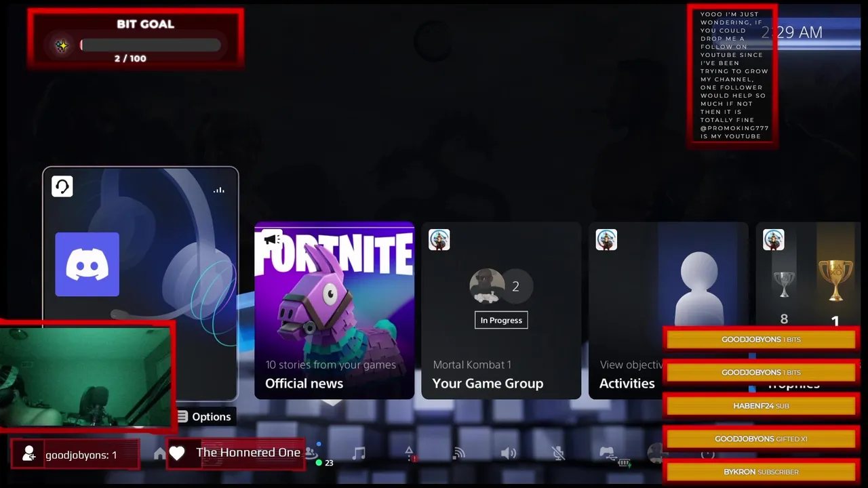Click the Bit Goal star icon

point(62,45)
